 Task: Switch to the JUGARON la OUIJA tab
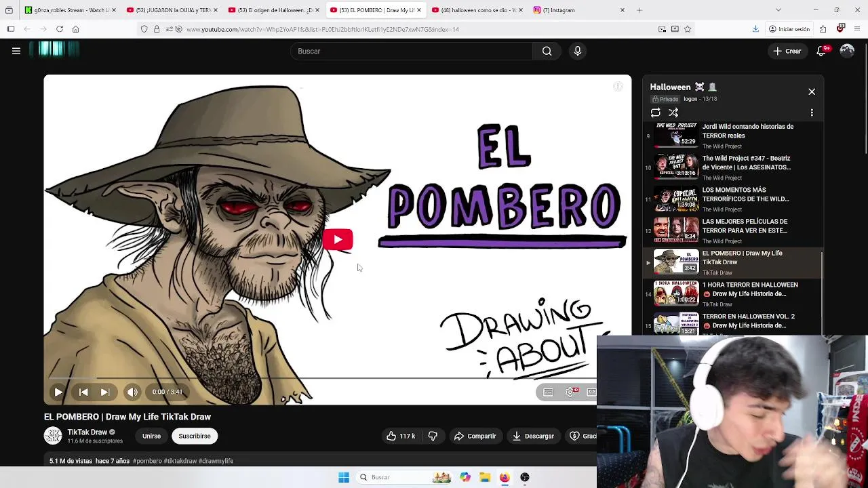coord(172,10)
